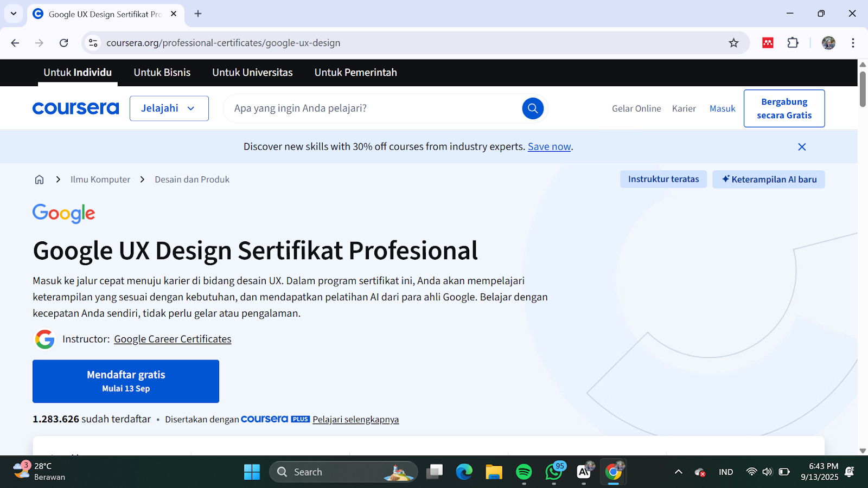
Task: Open the Chrome extensions puzzle icon
Action: (x=793, y=43)
